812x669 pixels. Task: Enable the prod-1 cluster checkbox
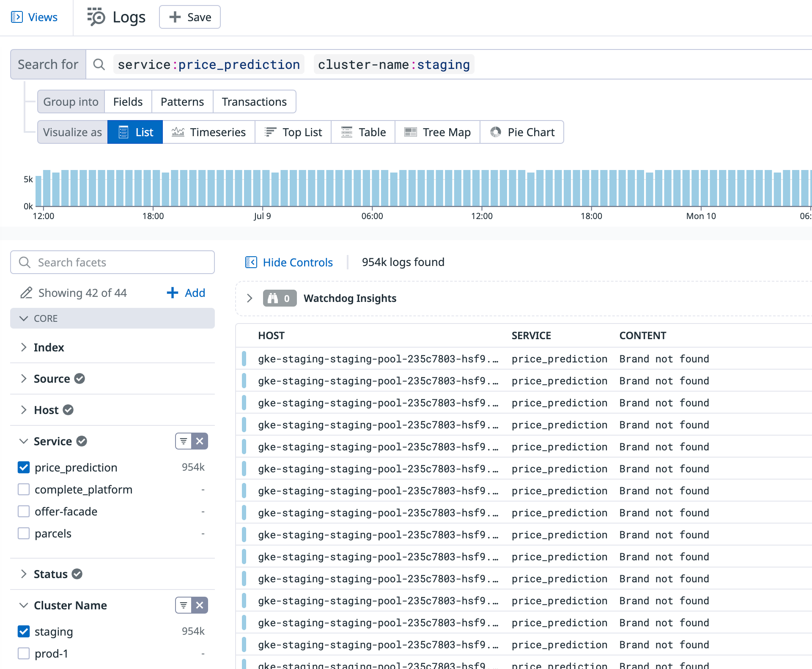point(24,653)
